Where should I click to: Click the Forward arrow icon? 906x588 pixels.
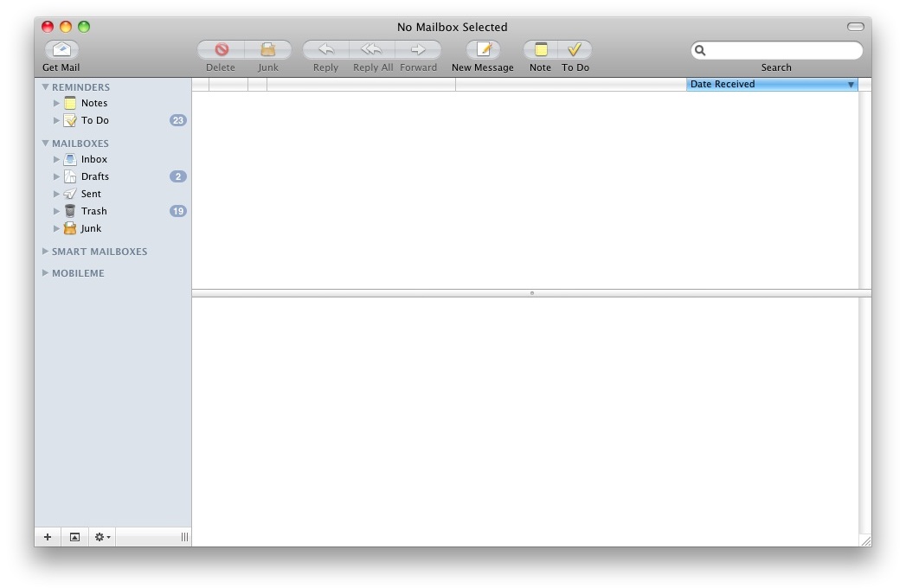point(418,49)
